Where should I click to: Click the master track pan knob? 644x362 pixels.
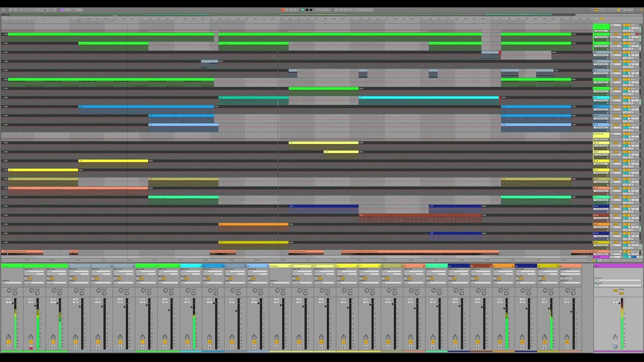(615, 337)
